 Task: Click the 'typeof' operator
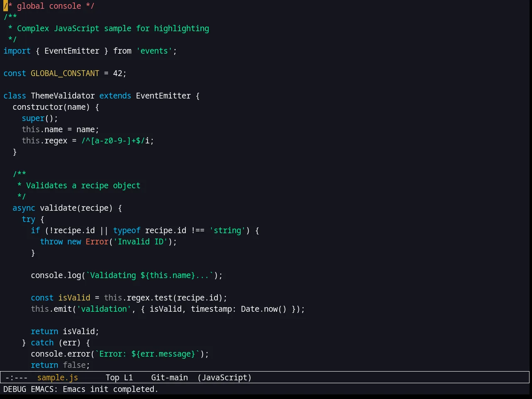[127, 230]
